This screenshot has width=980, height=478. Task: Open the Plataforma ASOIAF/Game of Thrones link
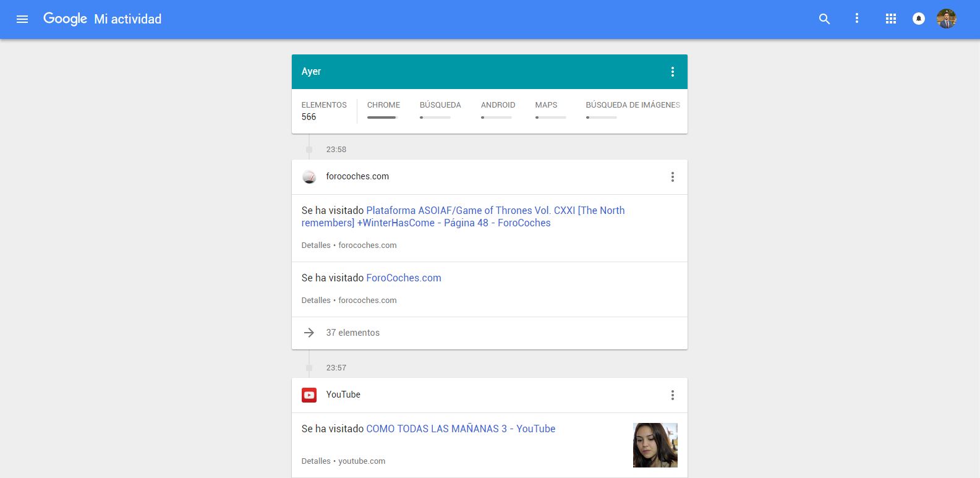click(463, 216)
